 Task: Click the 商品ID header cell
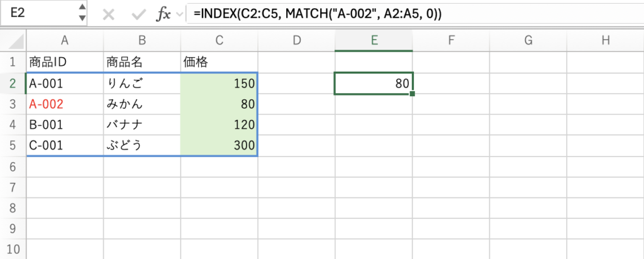pos(65,62)
